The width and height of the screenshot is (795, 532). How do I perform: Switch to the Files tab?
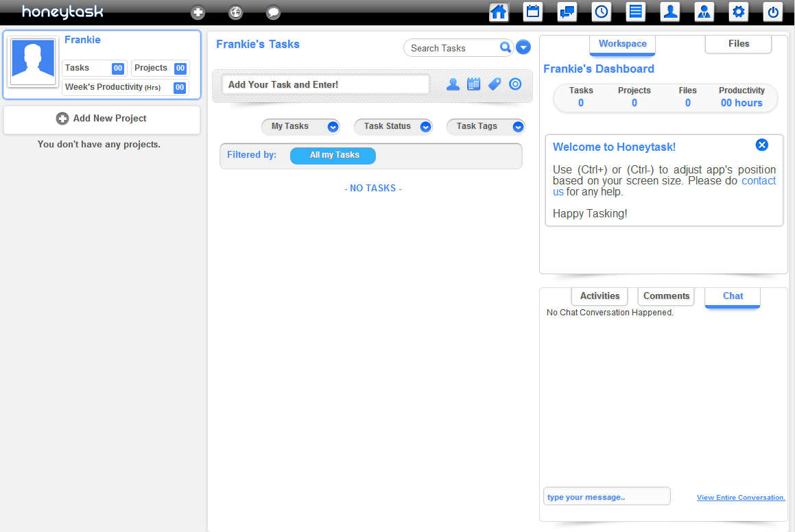click(x=738, y=44)
